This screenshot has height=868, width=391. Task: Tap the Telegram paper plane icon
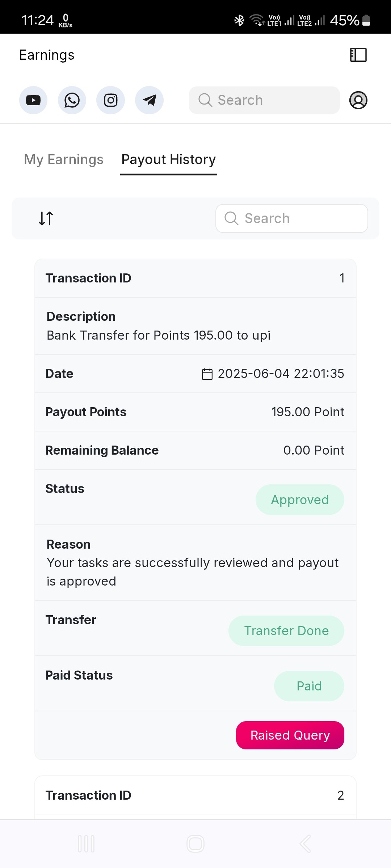pos(149,100)
